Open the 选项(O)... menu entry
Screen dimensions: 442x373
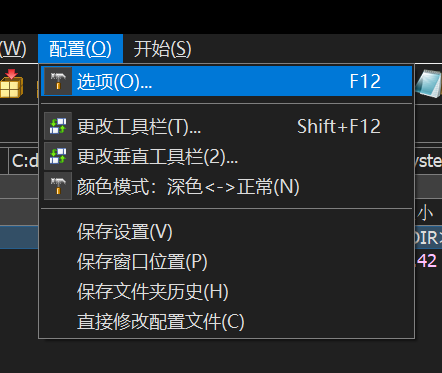tap(226, 81)
